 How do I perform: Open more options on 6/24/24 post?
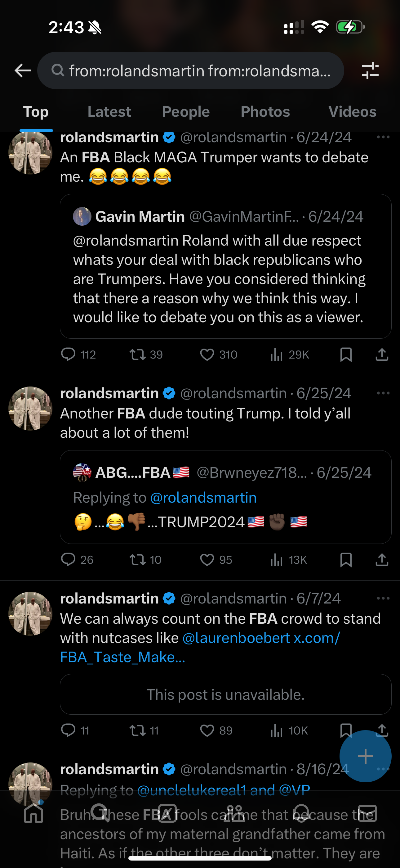pos(383,137)
